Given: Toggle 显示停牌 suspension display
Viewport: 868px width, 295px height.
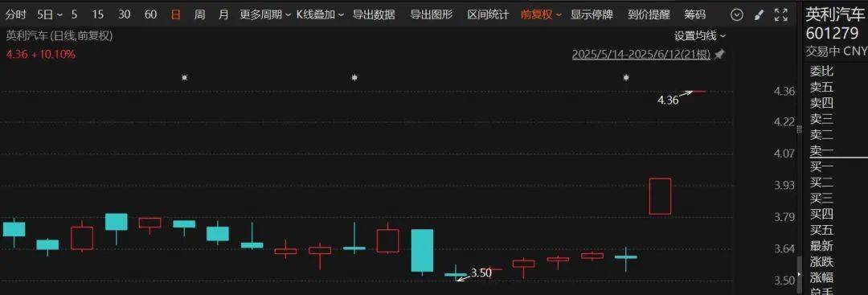Looking at the screenshot, I should point(592,15).
